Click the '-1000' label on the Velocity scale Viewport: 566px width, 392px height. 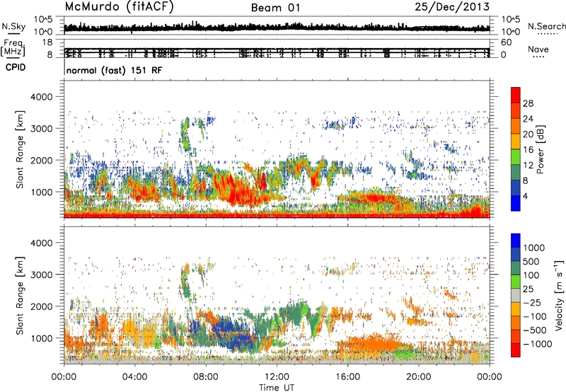pos(537,344)
